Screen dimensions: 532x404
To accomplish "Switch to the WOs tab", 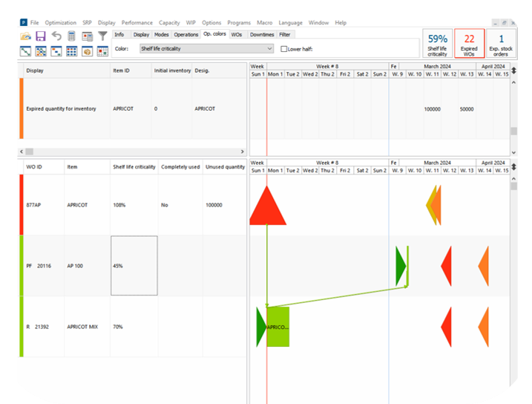I will click(237, 34).
